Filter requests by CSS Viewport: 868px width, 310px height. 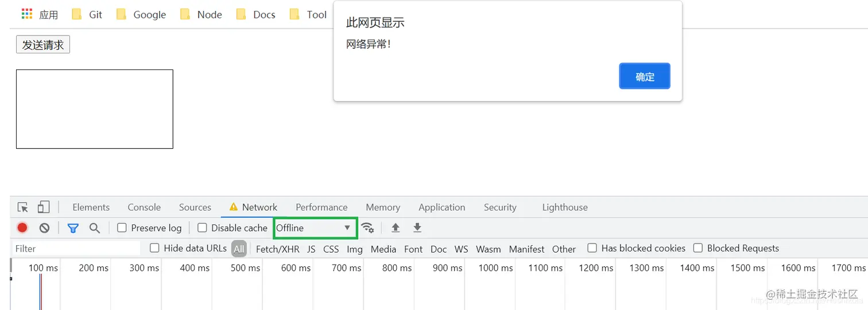(331, 249)
